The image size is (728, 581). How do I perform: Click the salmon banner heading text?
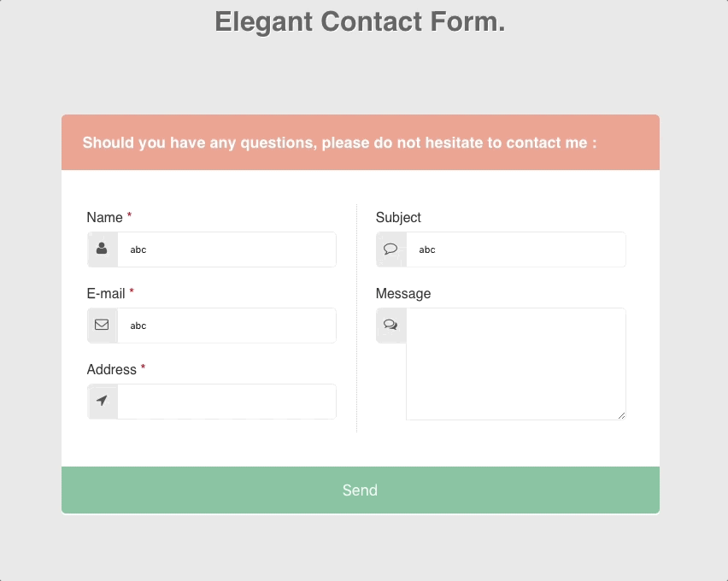coord(339,143)
